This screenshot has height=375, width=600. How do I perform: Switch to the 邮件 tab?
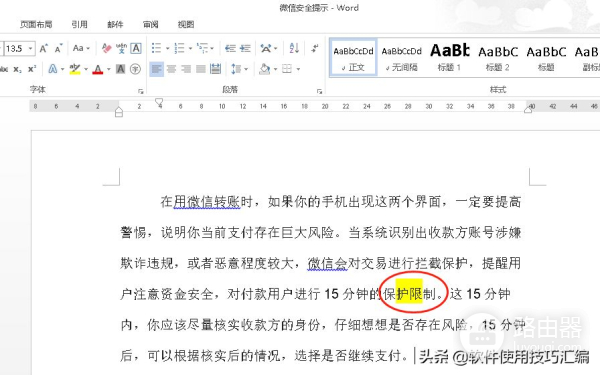point(115,24)
